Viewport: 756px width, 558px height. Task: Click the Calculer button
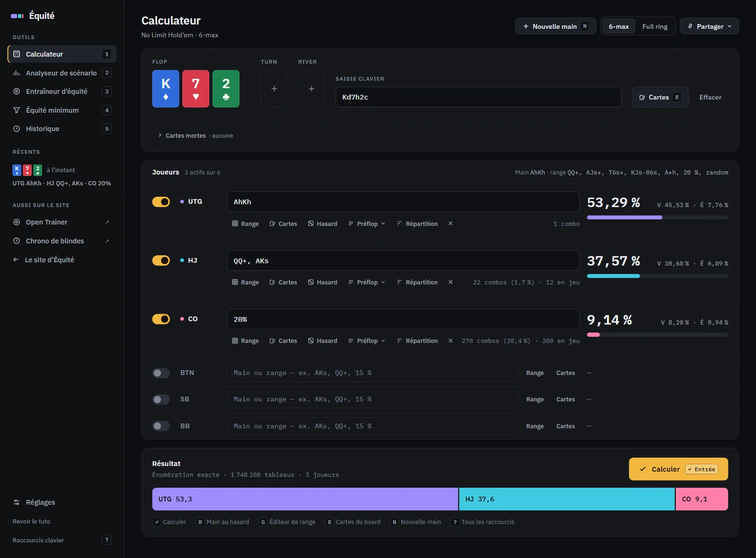pos(678,469)
